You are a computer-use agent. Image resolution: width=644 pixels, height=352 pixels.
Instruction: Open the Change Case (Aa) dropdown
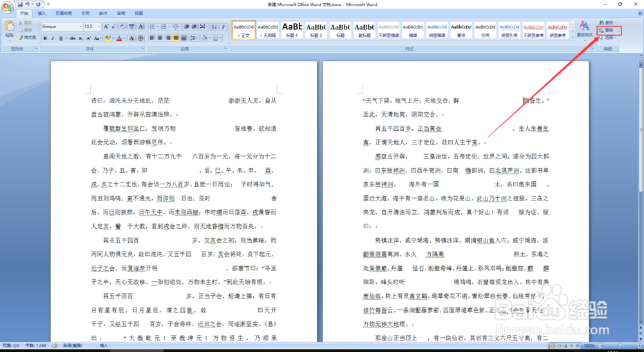pos(98,38)
